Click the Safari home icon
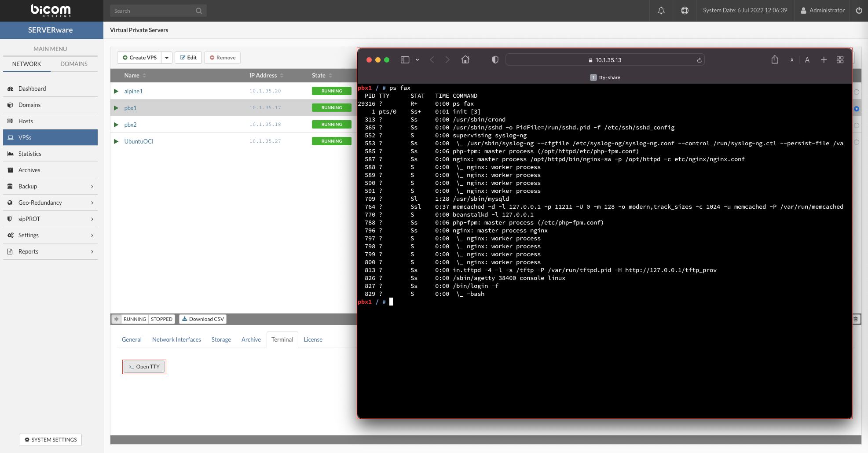Screen dimensions: 868x453 (x=465, y=60)
